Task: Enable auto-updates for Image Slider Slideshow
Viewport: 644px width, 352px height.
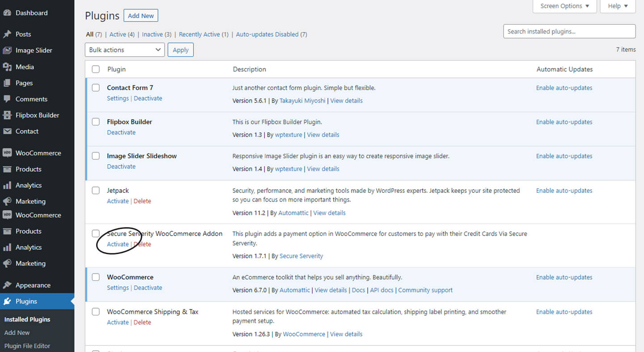Action: [x=564, y=156]
